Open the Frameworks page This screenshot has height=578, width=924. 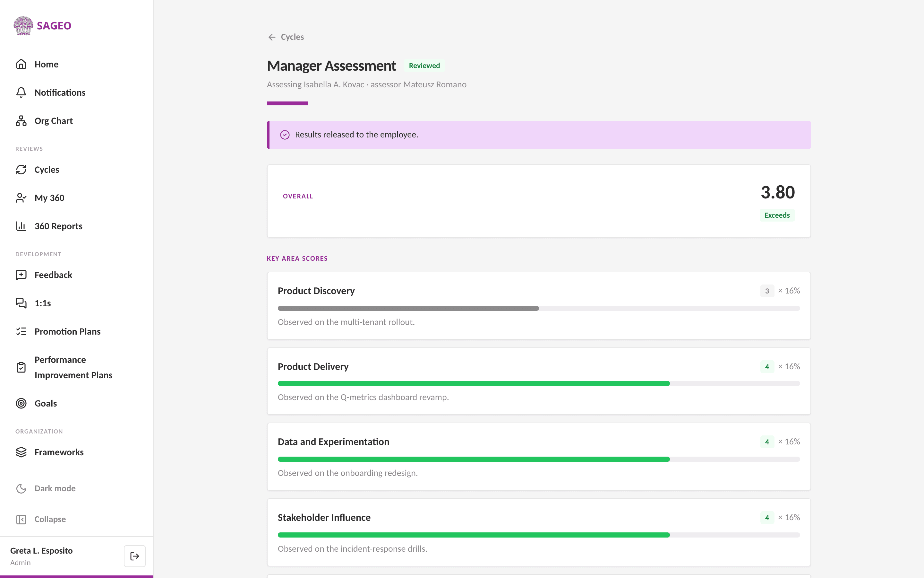click(76, 452)
